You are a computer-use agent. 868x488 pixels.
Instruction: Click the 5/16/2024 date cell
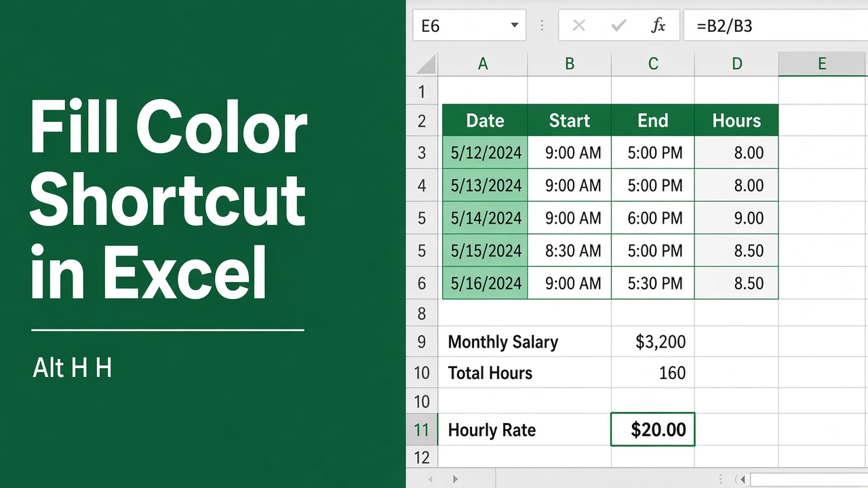(x=485, y=283)
